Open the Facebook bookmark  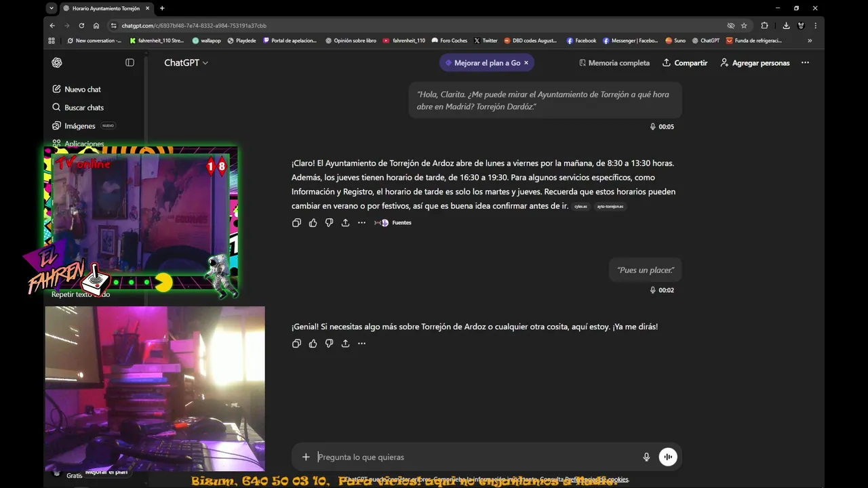point(581,41)
